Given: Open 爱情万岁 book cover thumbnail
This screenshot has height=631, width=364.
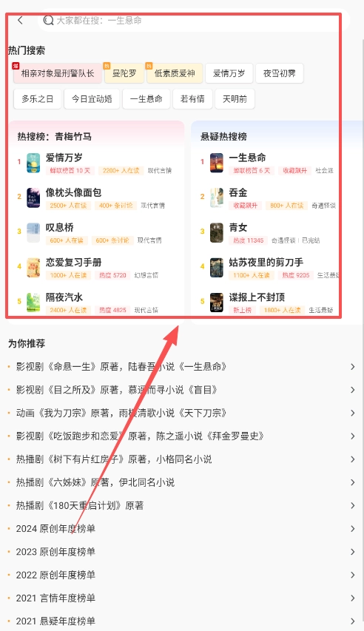Looking at the screenshot, I should (x=33, y=163).
